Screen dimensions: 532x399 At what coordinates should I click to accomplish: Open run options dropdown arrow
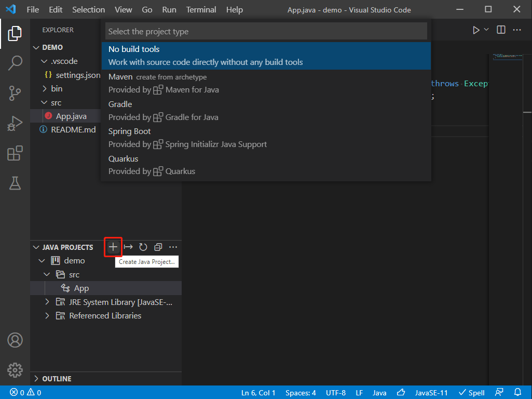point(486,30)
